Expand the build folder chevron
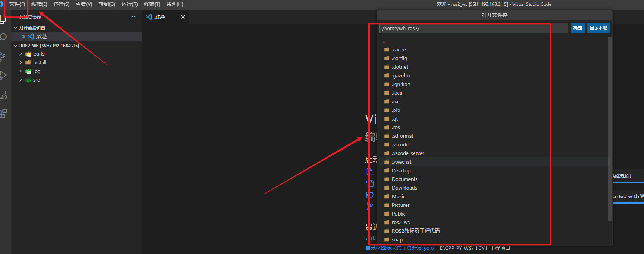Screen dimensions: 644x254 pyautogui.click(x=20, y=54)
